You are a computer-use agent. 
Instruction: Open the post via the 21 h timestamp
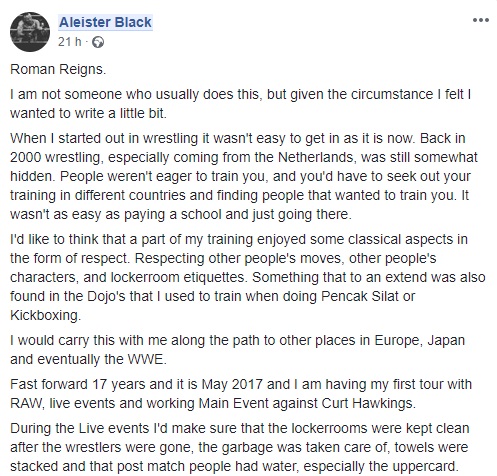[69, 42]
